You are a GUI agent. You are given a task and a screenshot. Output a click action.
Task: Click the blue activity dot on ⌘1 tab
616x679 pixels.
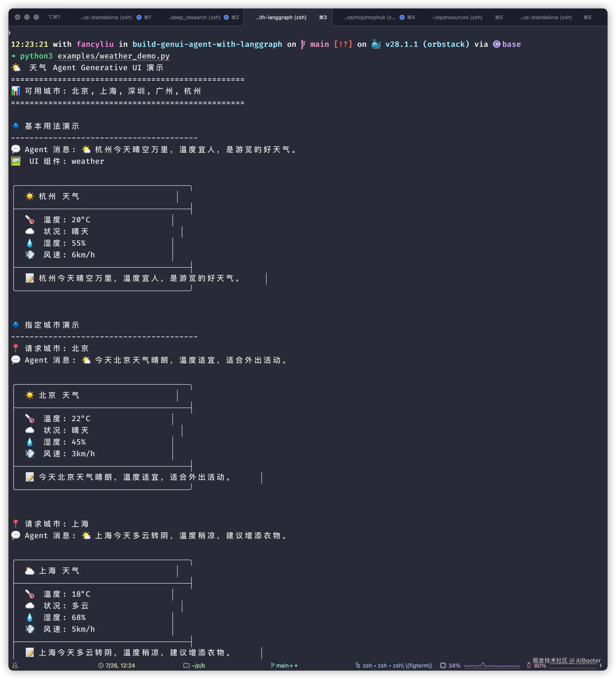(x=139, y=17)
